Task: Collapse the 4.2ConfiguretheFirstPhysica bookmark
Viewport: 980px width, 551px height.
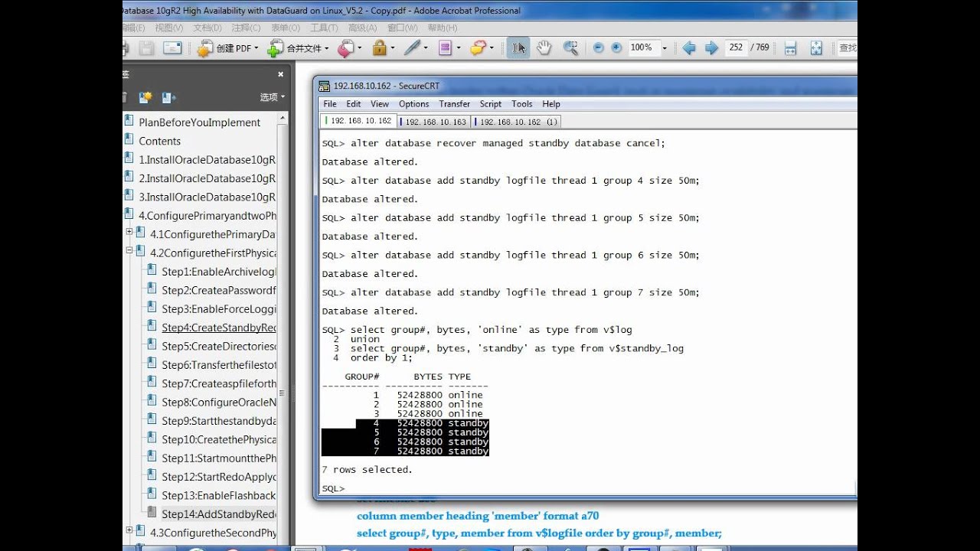Action: (x=129, y=252)
